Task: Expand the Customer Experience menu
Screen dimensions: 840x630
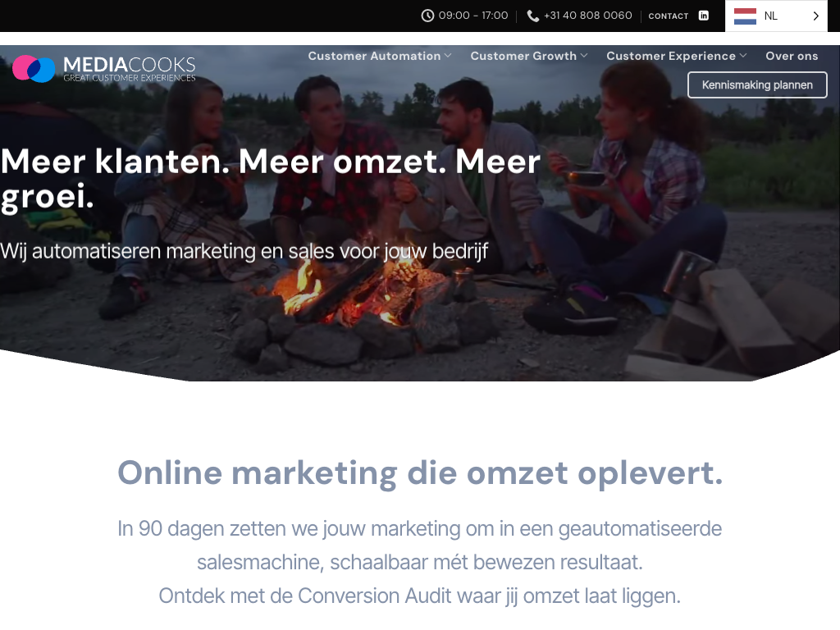Action: [676, 56]
